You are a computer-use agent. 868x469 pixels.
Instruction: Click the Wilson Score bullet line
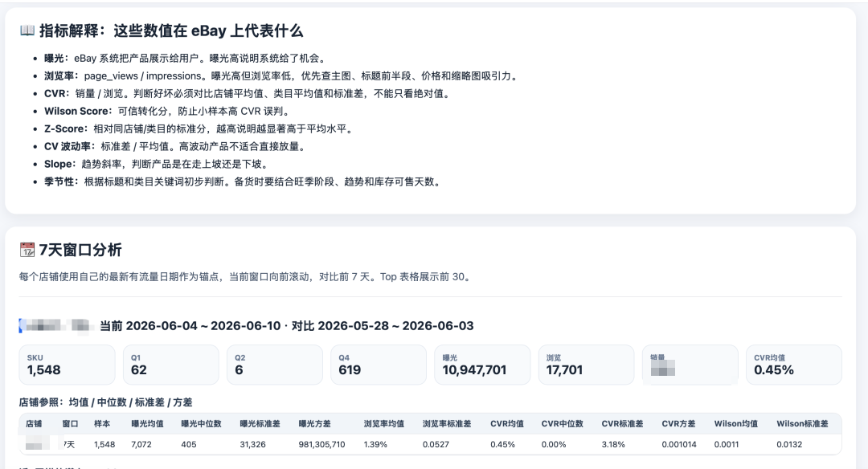tap(169, 111)
